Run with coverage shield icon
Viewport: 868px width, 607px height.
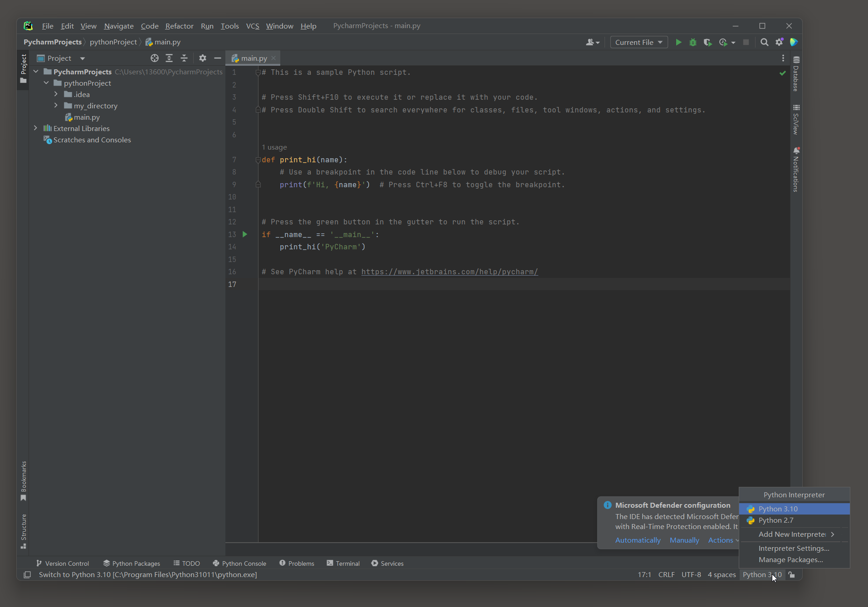[707, 42]
